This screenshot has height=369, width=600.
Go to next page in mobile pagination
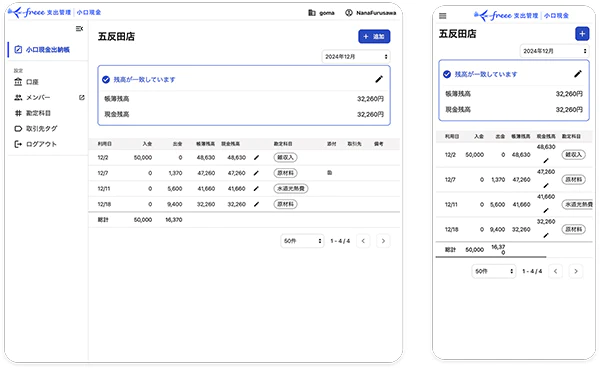(576, 271)
